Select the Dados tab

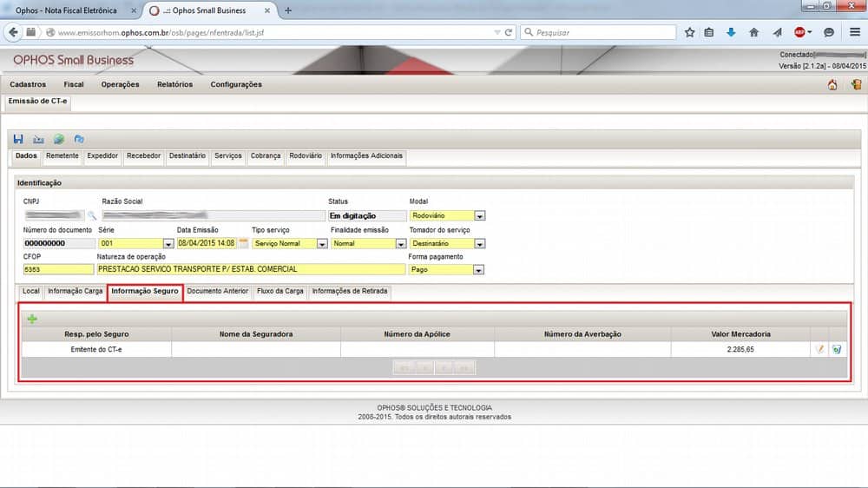pyautogui.click(x=26, y=156)
